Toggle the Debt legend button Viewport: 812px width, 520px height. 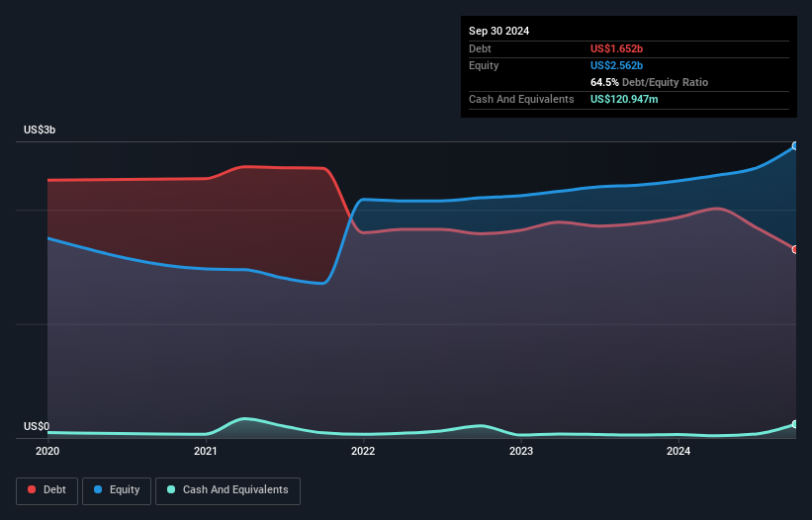pos(46,490)
